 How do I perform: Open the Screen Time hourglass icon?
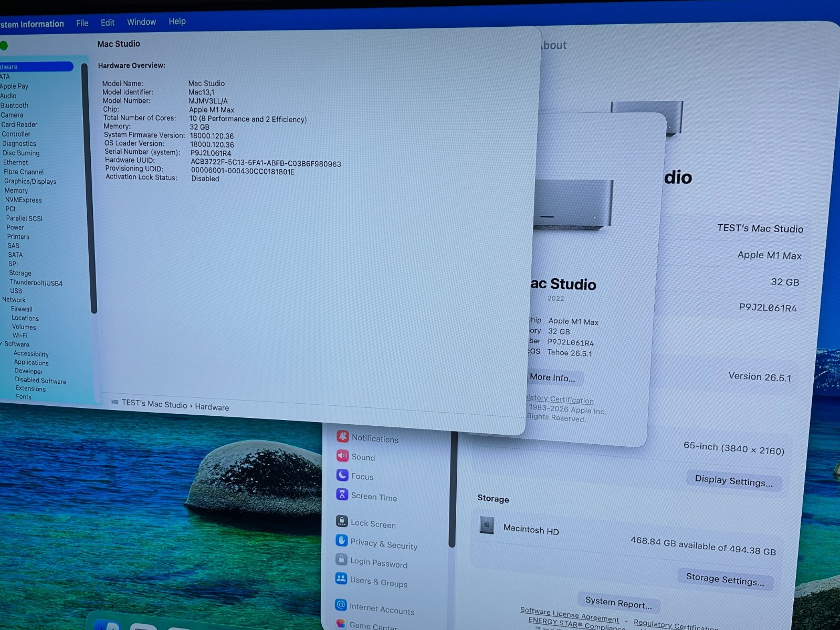click(x=342, y=495)
